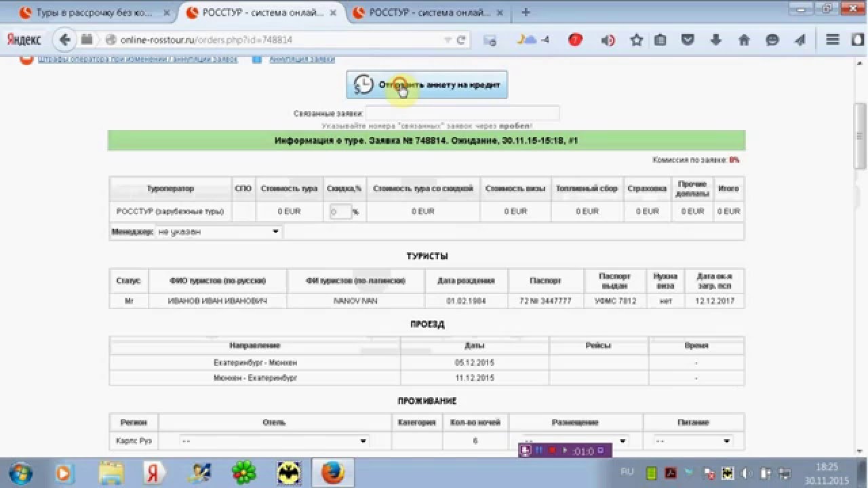Pause the screen recorder
The width and height of the screenshot is (868, 488).
[540, 451]
